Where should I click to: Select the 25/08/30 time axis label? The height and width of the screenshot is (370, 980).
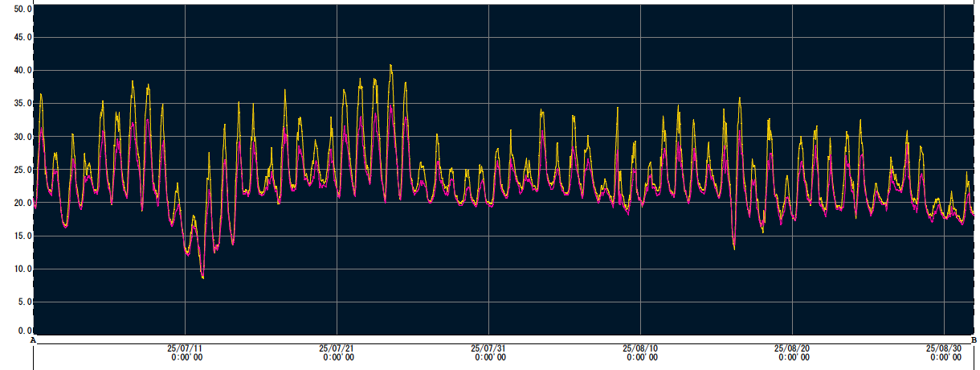tap(945, 349)
